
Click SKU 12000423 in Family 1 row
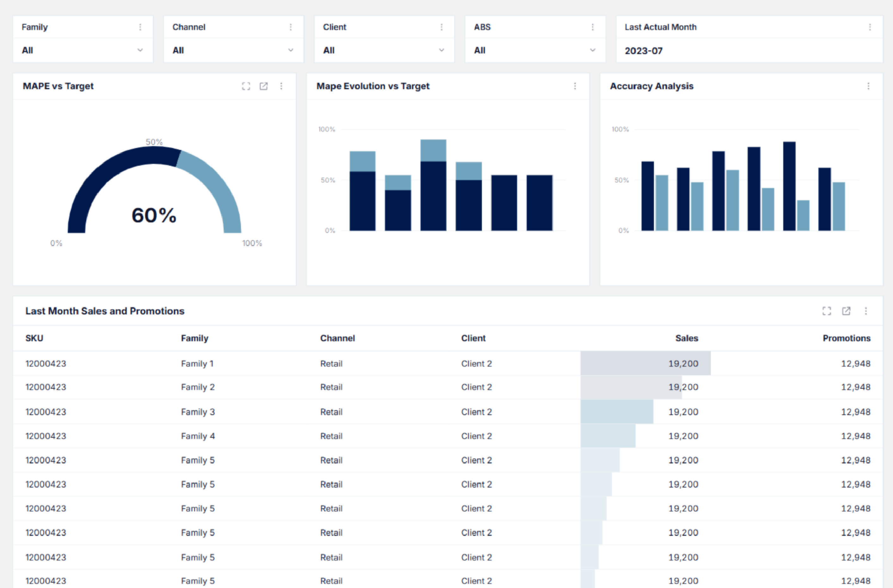[46, 364]
